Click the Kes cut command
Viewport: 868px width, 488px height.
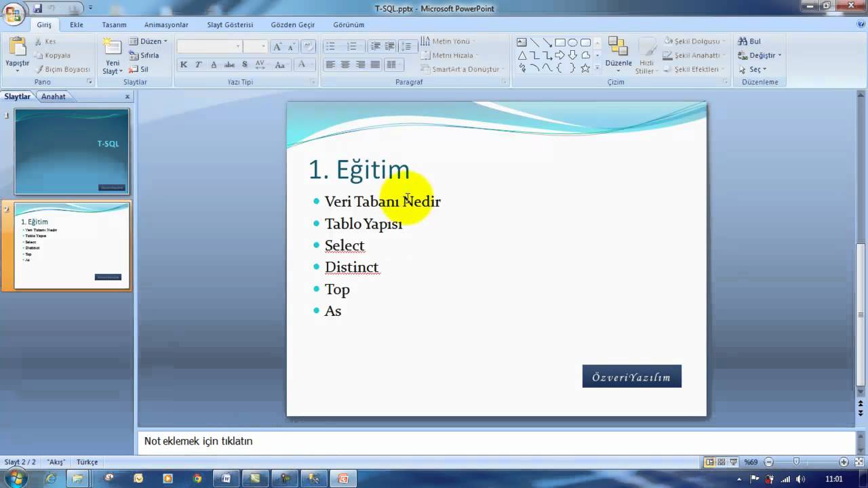[x=45, y=41]
